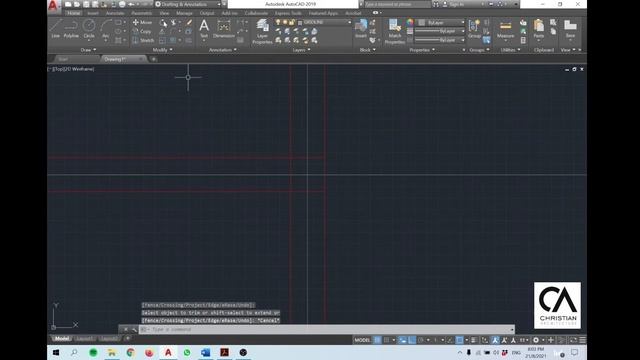Expand the Modify panel
This screenshot has width=640, height=360.
click(x=162, y=50)
